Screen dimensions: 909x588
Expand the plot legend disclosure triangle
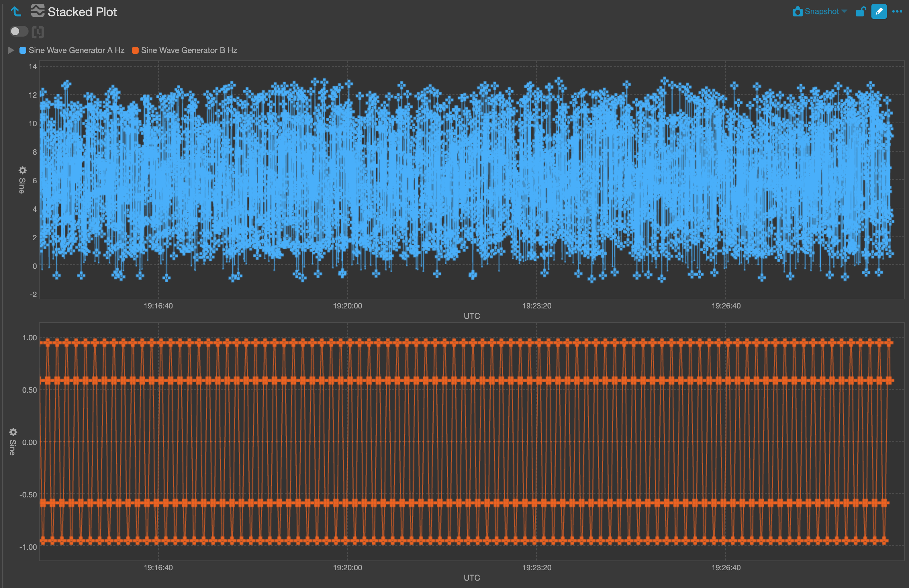(x=11, y=50)
